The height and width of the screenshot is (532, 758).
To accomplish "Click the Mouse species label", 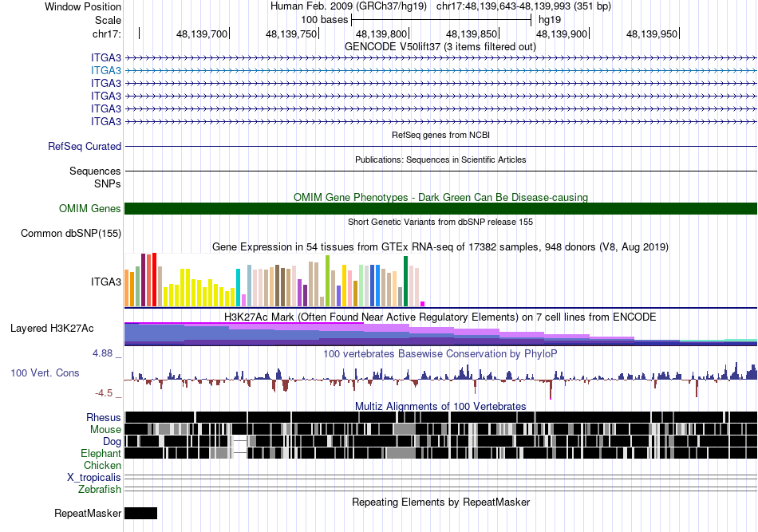I will 105,430.
